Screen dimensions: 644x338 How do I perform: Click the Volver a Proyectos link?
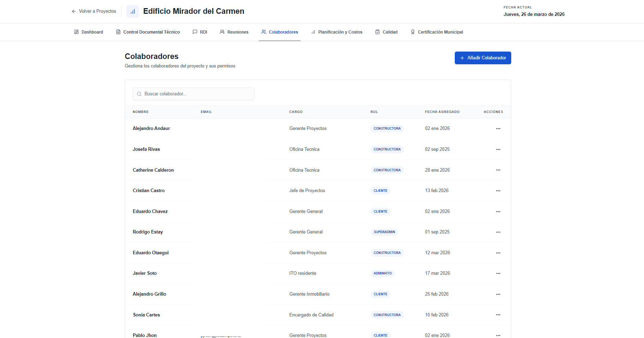94,11
